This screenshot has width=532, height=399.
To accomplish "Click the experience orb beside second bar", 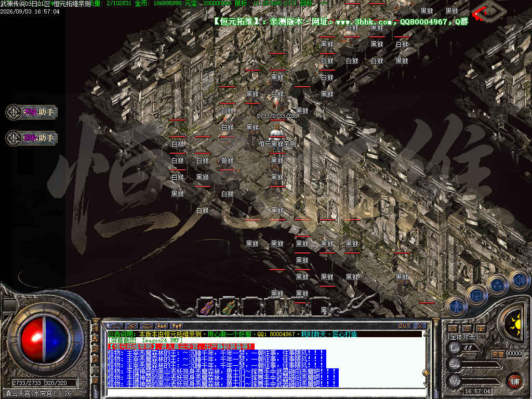I will click(455, 364).
